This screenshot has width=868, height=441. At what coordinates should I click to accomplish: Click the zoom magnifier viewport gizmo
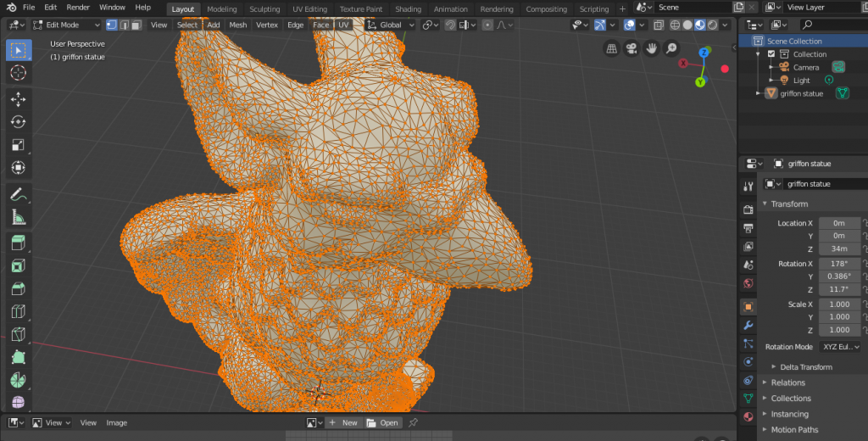tap(671, 48)
